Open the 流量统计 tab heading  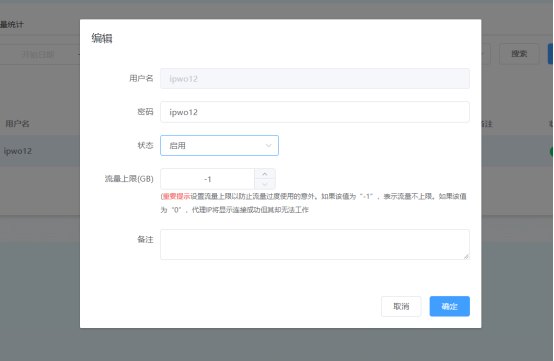pos(12,24)
